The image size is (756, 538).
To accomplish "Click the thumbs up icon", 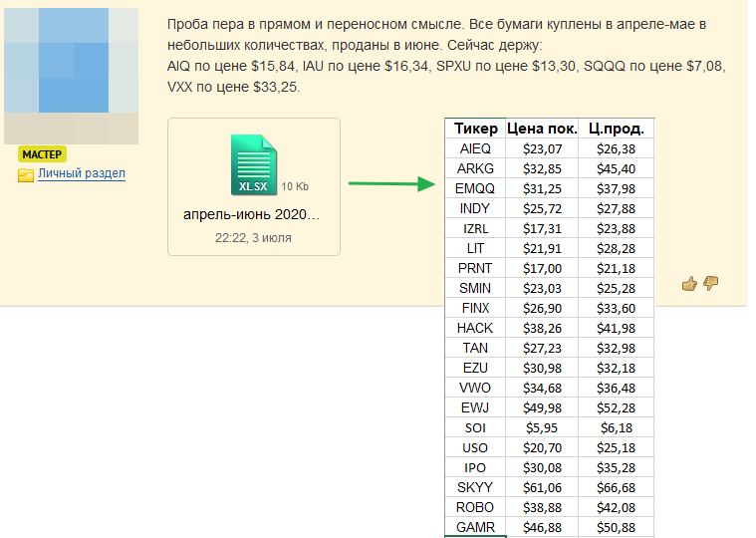I will click(688, 284).
